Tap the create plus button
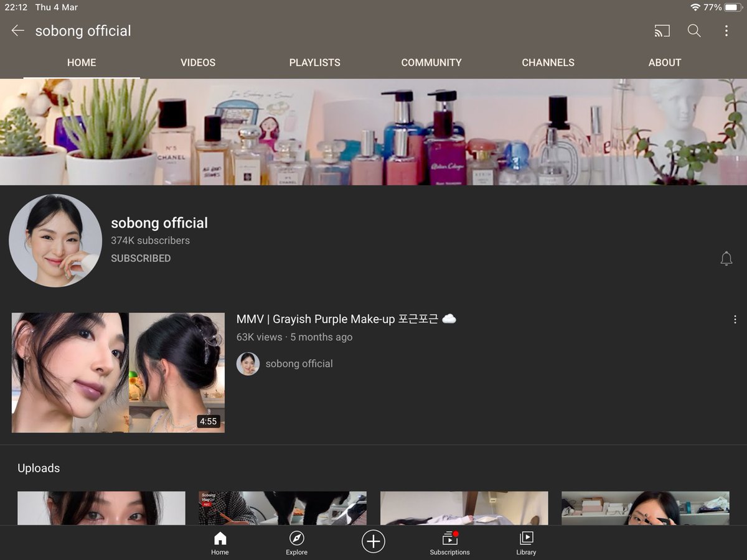747x560 pixels. (374, 541)
